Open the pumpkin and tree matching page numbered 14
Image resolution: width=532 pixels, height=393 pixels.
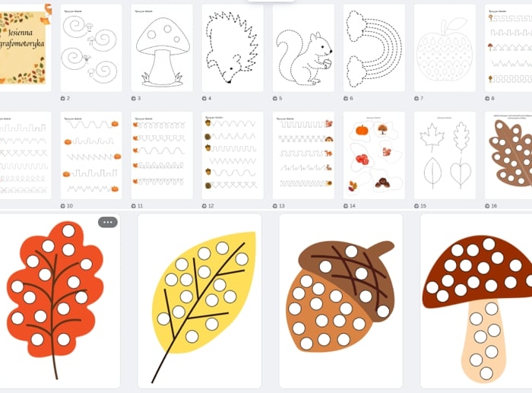pyautogui.click(x=374, y=155)
